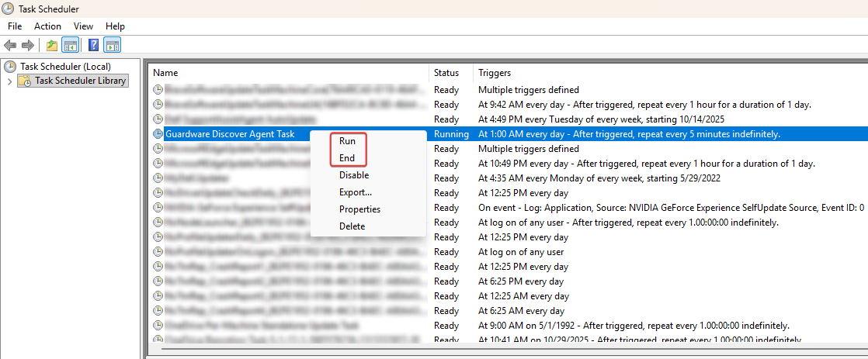Click the Forward arrow toolbar icon

tap(28, 45)
